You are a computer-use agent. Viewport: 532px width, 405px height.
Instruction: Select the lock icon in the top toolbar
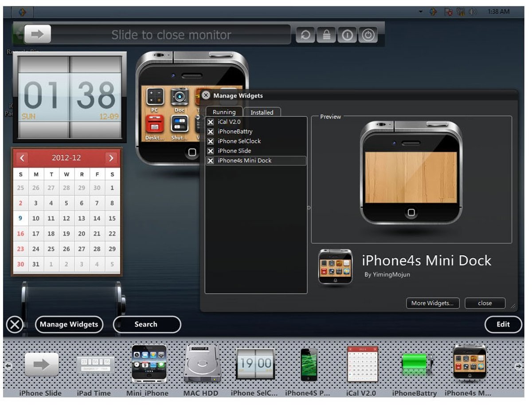pos(326,35)
